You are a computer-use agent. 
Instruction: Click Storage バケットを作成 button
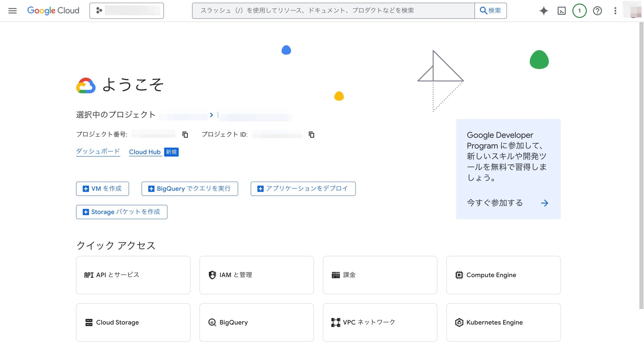(x=122, y=212)
